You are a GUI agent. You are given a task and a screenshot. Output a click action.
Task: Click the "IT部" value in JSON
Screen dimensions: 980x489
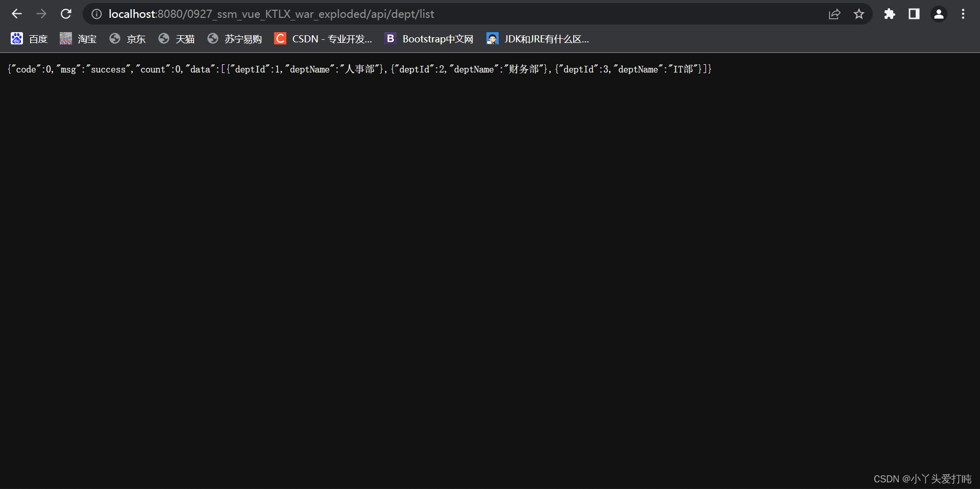click(x=683, y=69)
